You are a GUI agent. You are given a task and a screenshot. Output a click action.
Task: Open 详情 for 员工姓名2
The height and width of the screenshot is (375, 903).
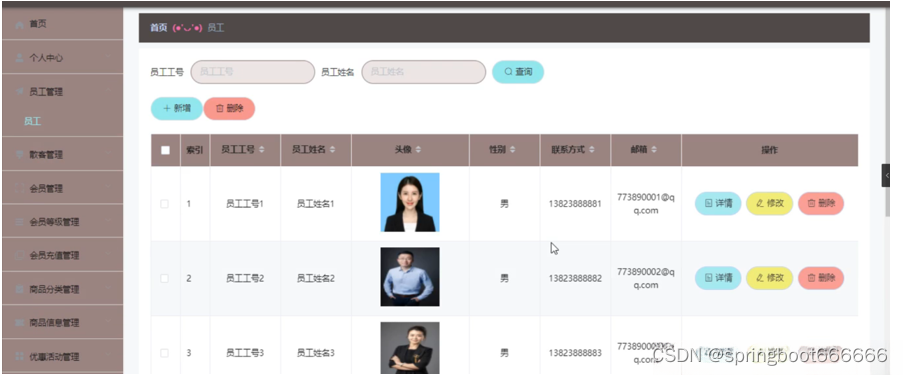click(x=718, y=278)
